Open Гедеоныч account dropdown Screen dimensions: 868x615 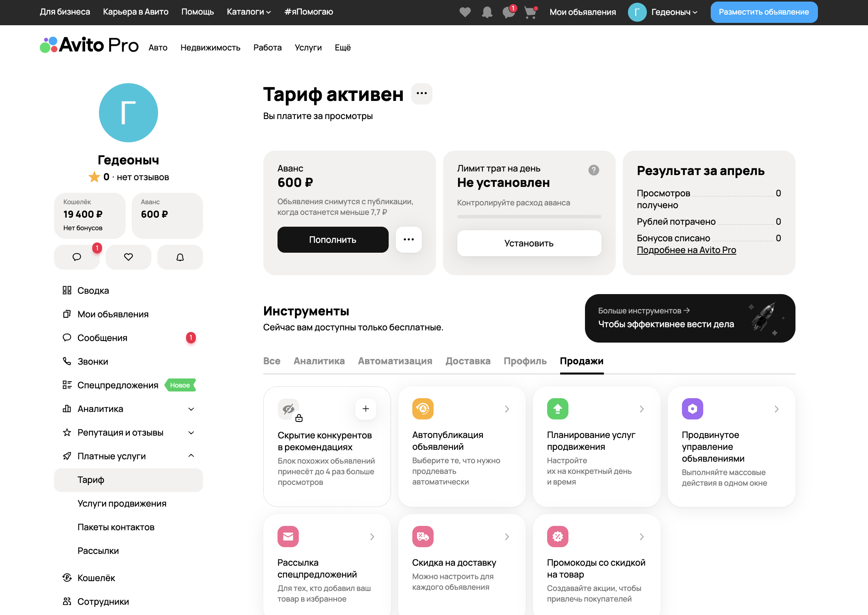[x=674, y=12]
